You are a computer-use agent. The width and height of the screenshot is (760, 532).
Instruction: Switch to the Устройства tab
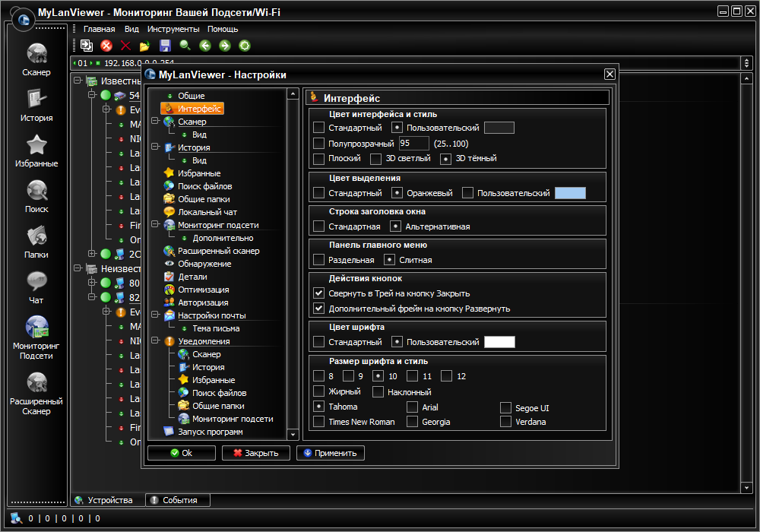[108, 500]
